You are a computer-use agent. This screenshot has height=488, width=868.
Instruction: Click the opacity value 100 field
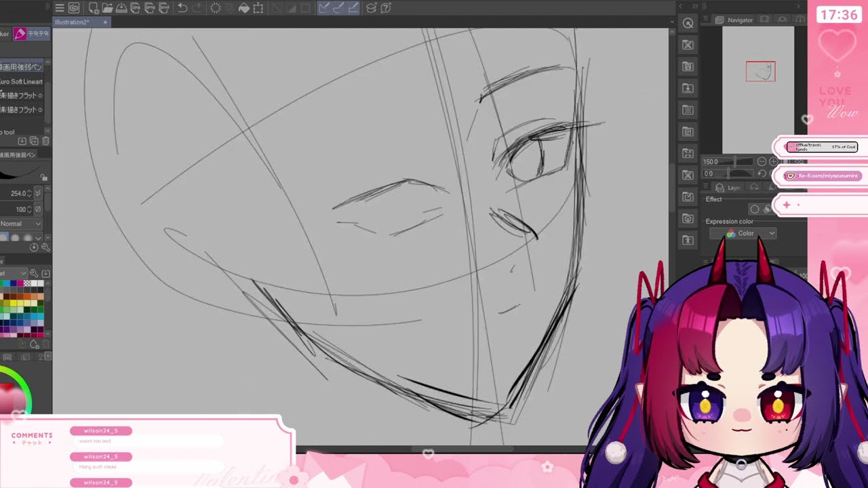click(x=20, y=209)
